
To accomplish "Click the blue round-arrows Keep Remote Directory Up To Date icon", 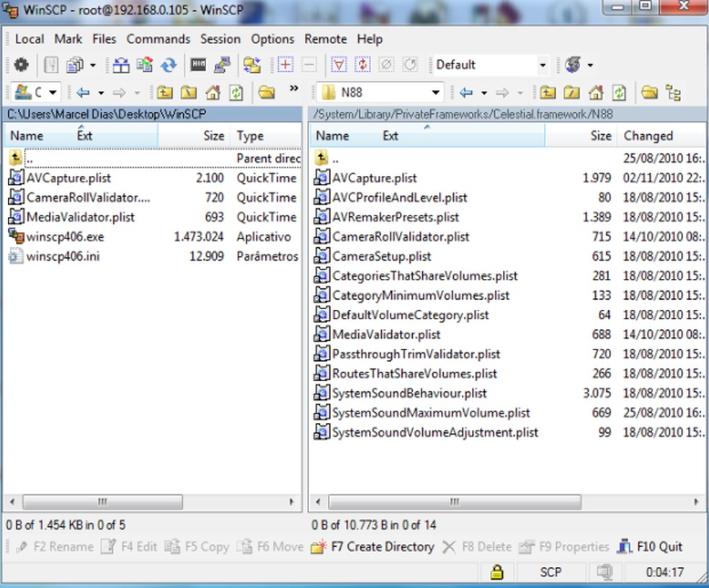I will pos(169,65).
